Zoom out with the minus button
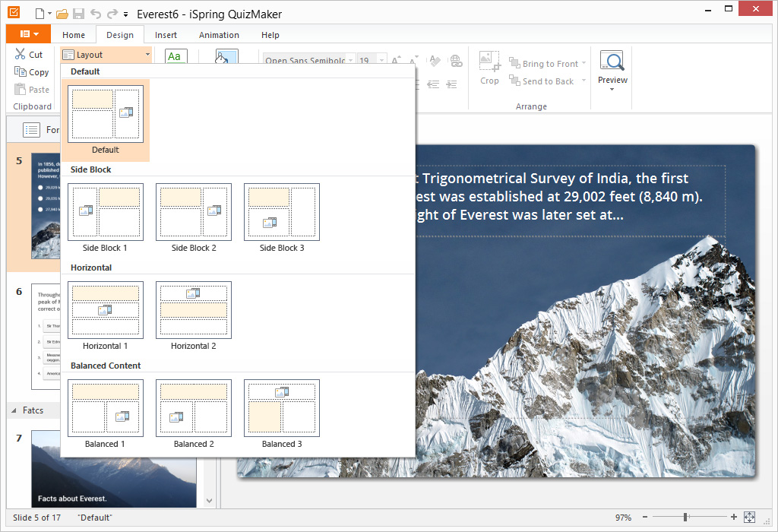The image size is (778, 532). pyautogui.click(x=645, y=517)
